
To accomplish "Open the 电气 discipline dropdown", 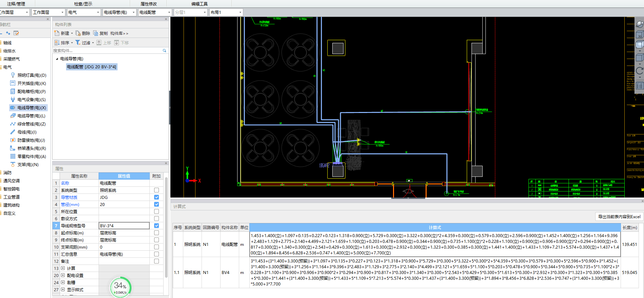I will (84, 13).
